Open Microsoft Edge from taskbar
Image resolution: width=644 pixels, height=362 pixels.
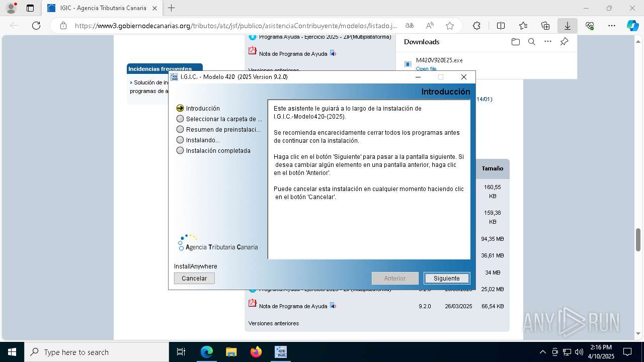(207, 352)
